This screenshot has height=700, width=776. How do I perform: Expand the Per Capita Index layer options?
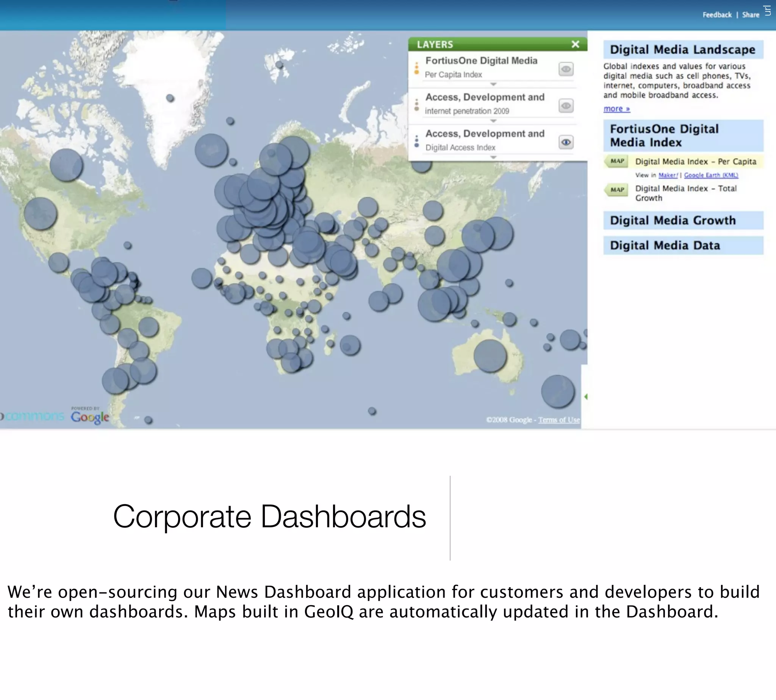pyautogui.click(x=493, y=84)
